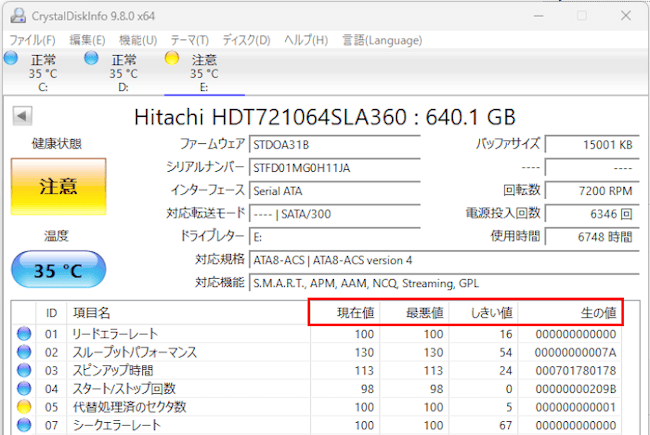Click the power on hours field 6748 時間
This screenshot has height=435, width=650.
point(592,237)
